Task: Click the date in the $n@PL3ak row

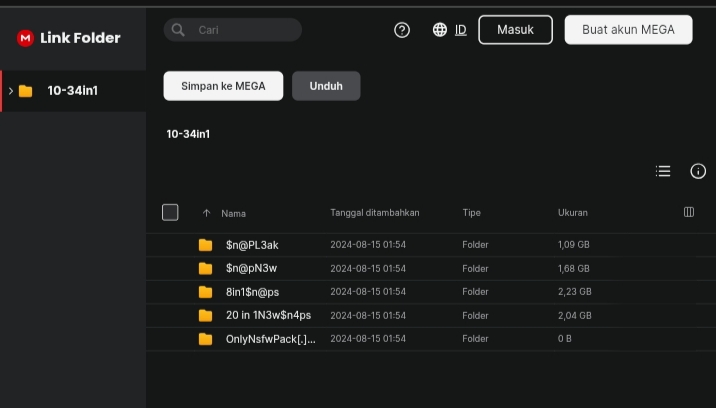Action: [x=368, y=245]
